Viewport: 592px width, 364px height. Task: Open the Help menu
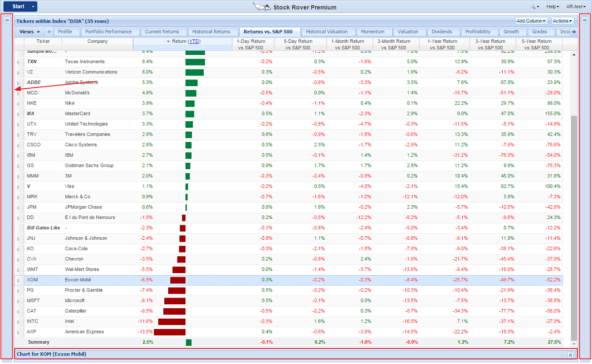pyautogui.click(x=553, y=6)
